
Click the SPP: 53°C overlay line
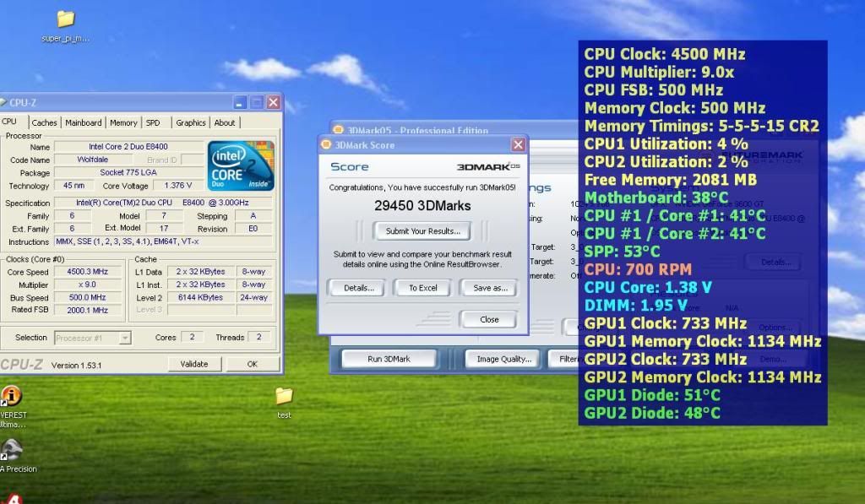pos(623,252)
